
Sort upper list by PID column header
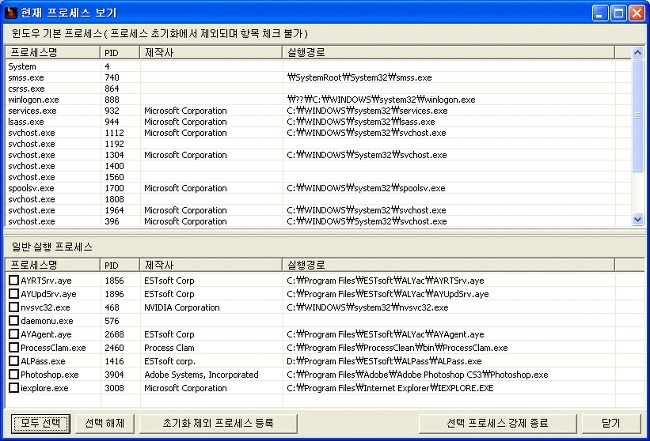(120, 53)
